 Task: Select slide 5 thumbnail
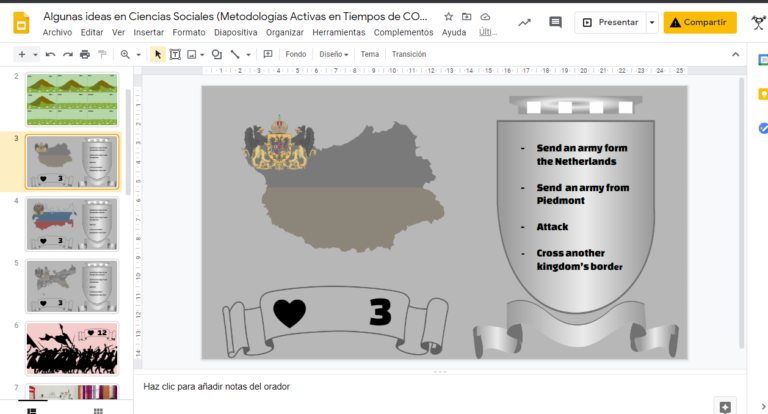(x=72, y=286)
